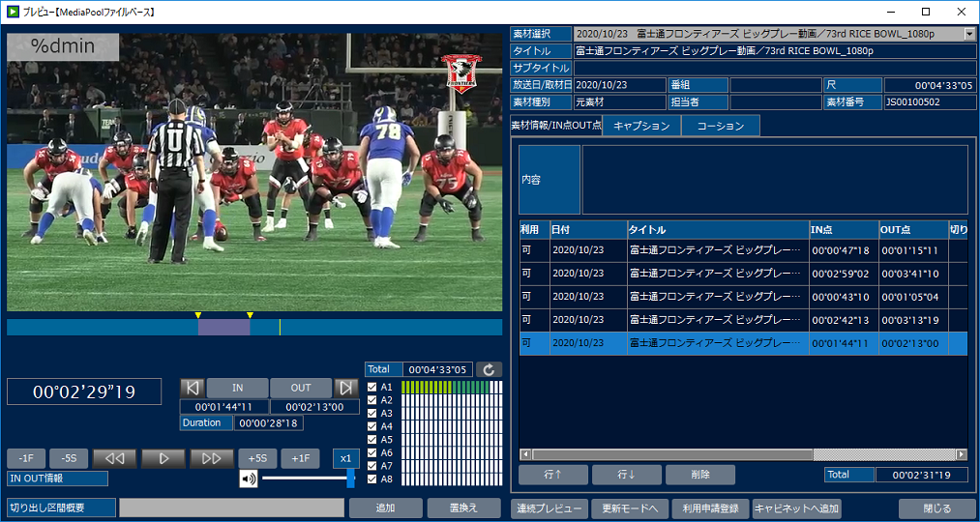
Task: Select highlighted row with OUT点 00°02'13"00
Action: pyautogui.click(x=744, y=343)
